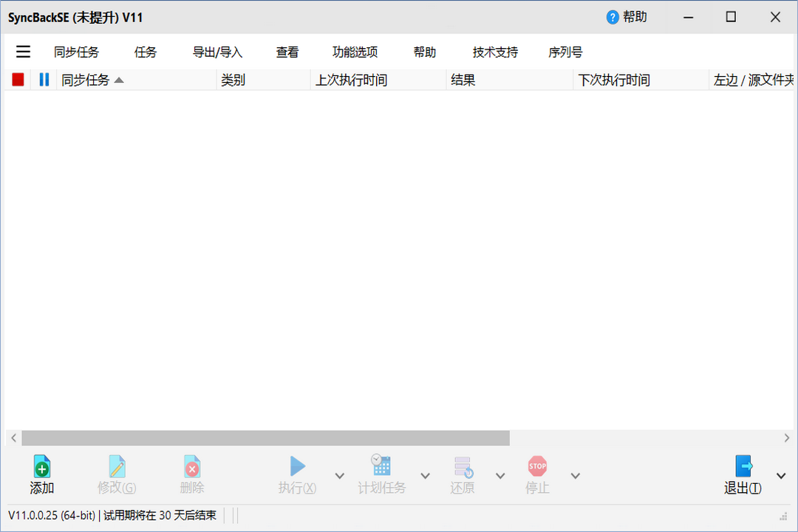Toggle the blue pause icon
This screenshot has height=532, width=798.
[x=44, y=79]
